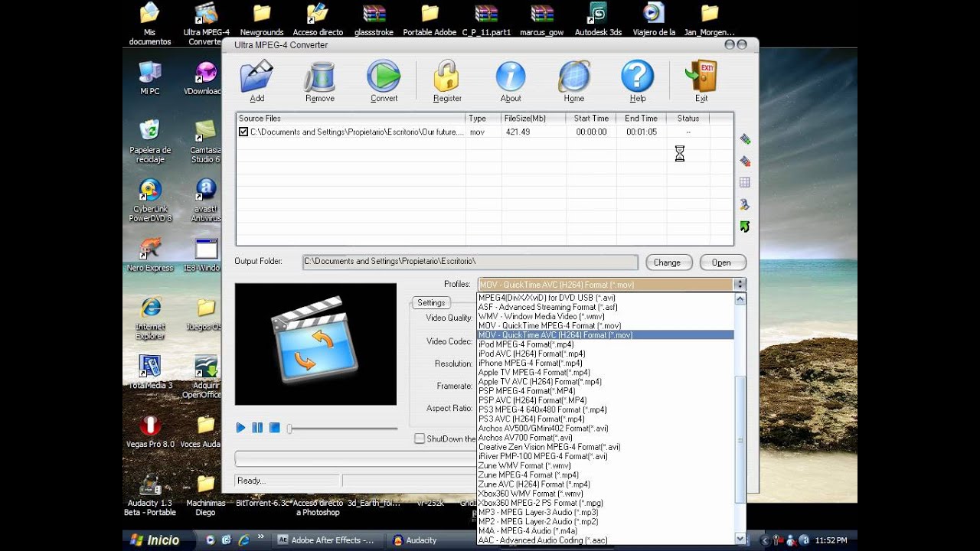Click the preview seek slider handle

289,429
